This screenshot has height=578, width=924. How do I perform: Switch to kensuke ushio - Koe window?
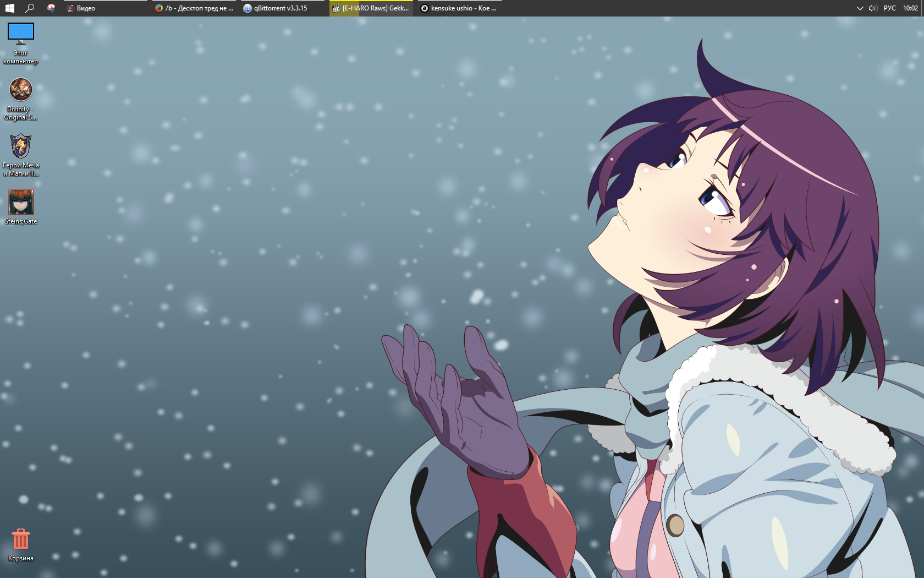[460, 8]
